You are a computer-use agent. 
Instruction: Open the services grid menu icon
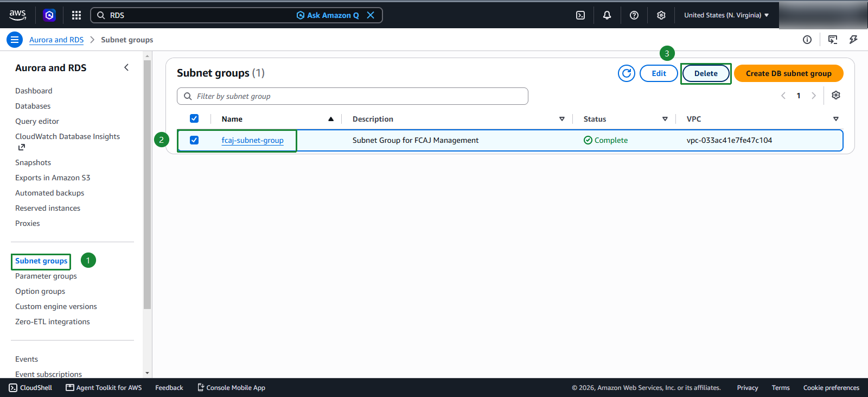[x=76, y=15]
